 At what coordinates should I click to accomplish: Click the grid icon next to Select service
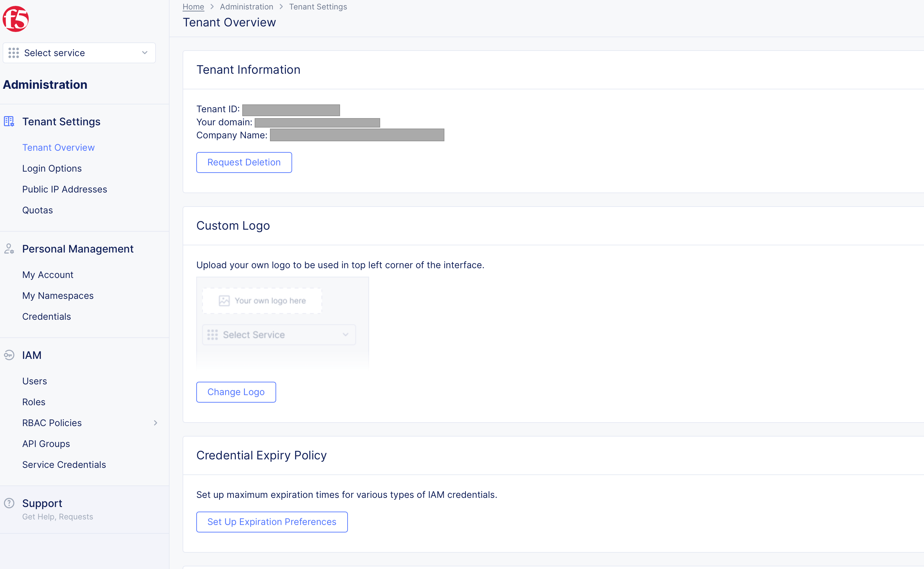(x=13, y=53)
